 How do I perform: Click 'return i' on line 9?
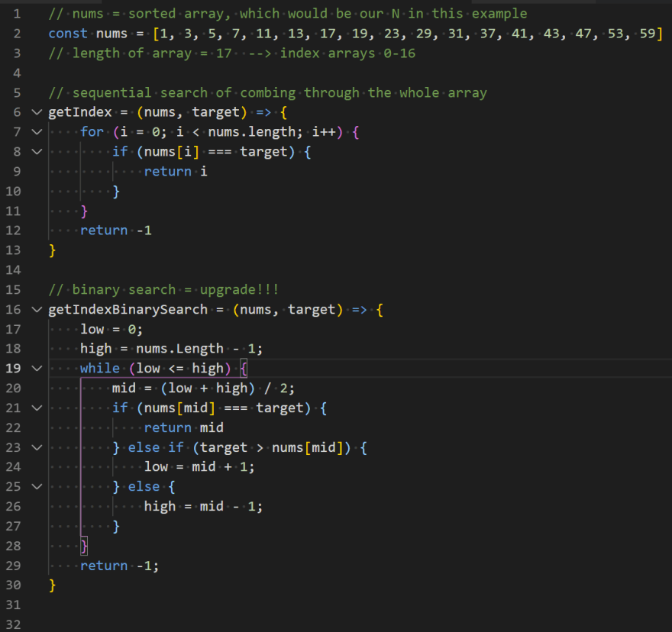[176, 172]
